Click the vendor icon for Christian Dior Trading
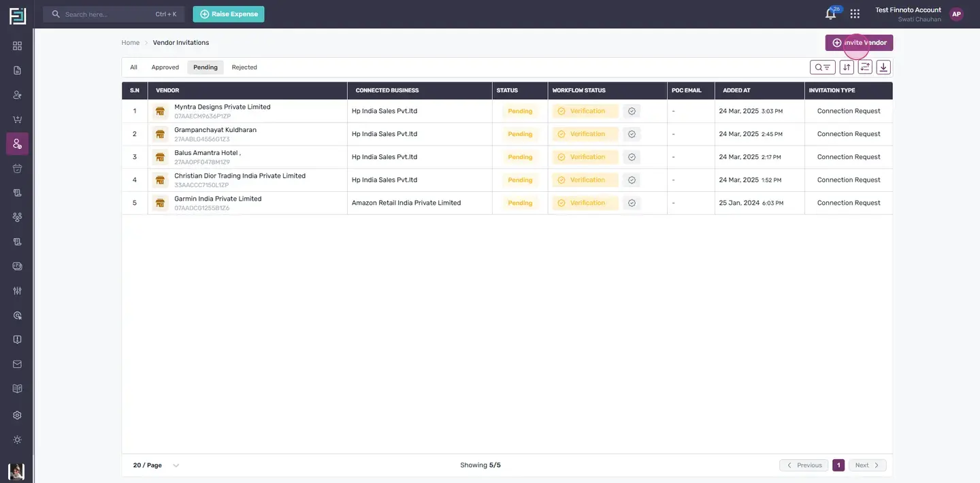Image resolution: width=980 pixels, height=483 pixels. click(x=160, y=180)
